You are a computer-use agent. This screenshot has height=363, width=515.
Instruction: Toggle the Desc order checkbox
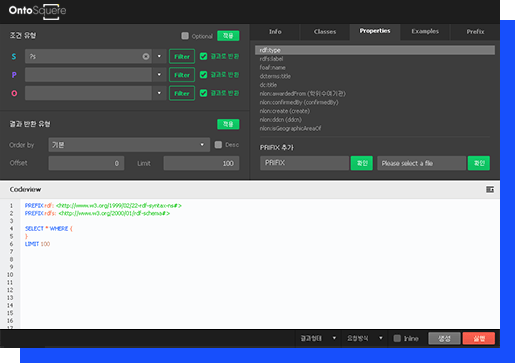[218, 145]
